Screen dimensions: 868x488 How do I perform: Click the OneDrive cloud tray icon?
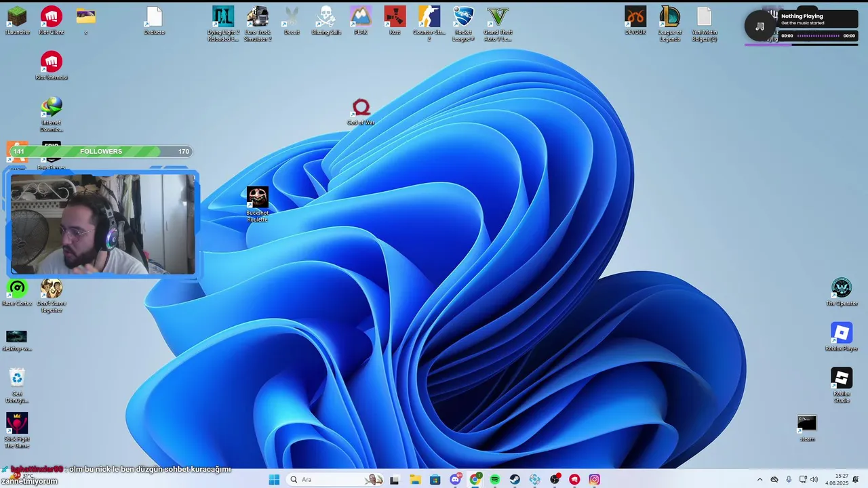point(774,479)
